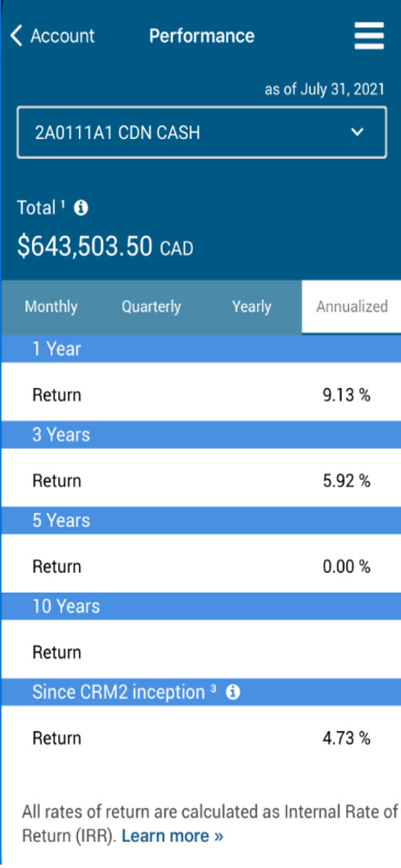The image size is (401, 868).
Task: Expand the account selector dropdown arrow
Action: 358,132
